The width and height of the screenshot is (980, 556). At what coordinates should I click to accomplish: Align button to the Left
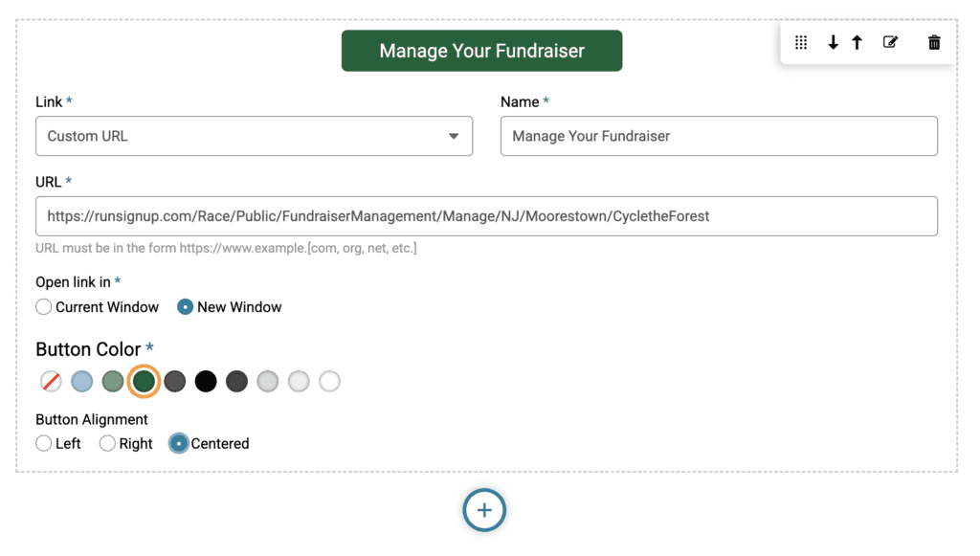click(43, 443)
